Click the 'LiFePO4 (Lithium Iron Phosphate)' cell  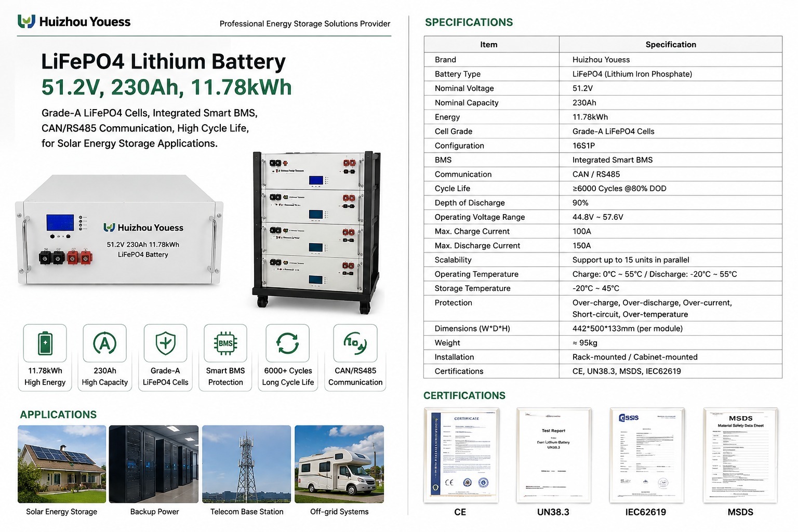point(632,74)
